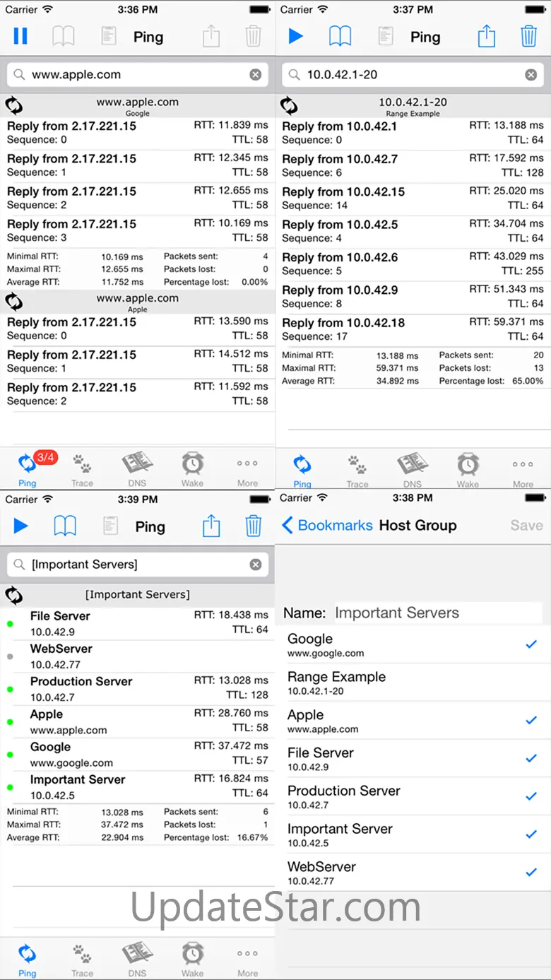Open bookmarks on the [Important Servers] screen
This screenshot has height=980, width=551.
[x=65, y=526]
